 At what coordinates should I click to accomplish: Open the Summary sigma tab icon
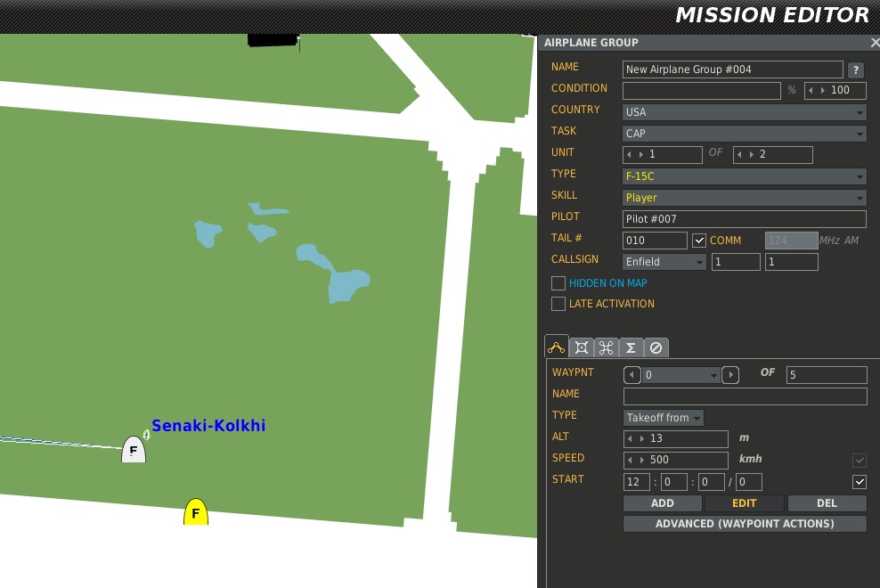tap(631, 347)
